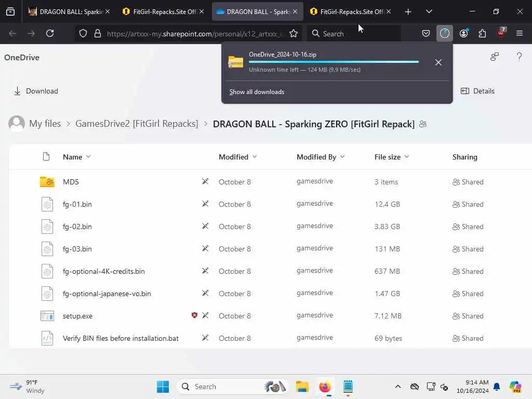Toggle the downloads progress toolbar icon

click(445, 33)
